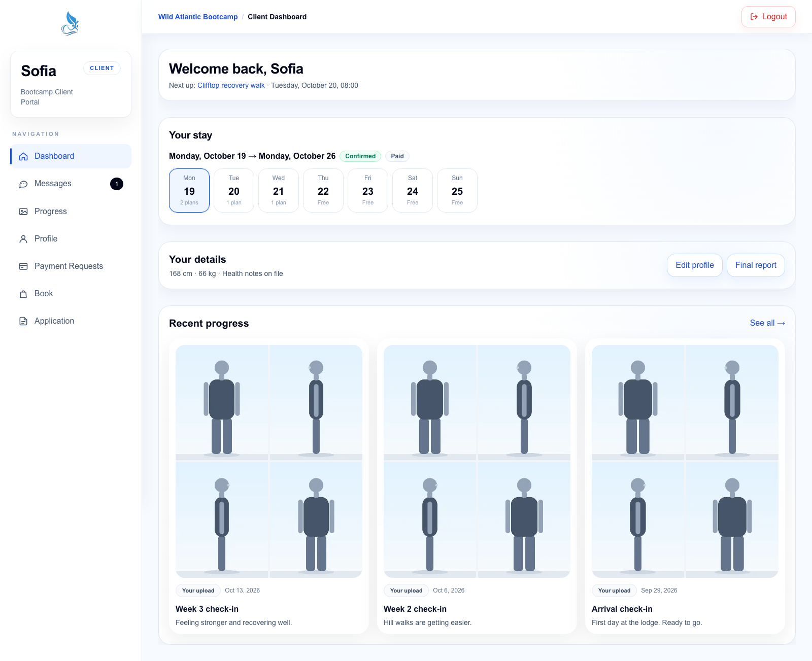
Task: Click the See all progress link
Action: pos(767,323)
